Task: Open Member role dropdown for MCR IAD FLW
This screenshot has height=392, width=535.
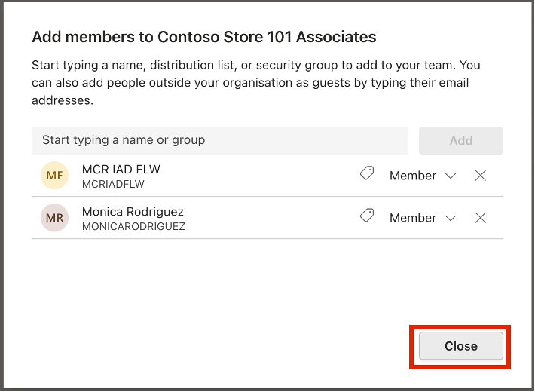Action: click(x=423, y=176)
